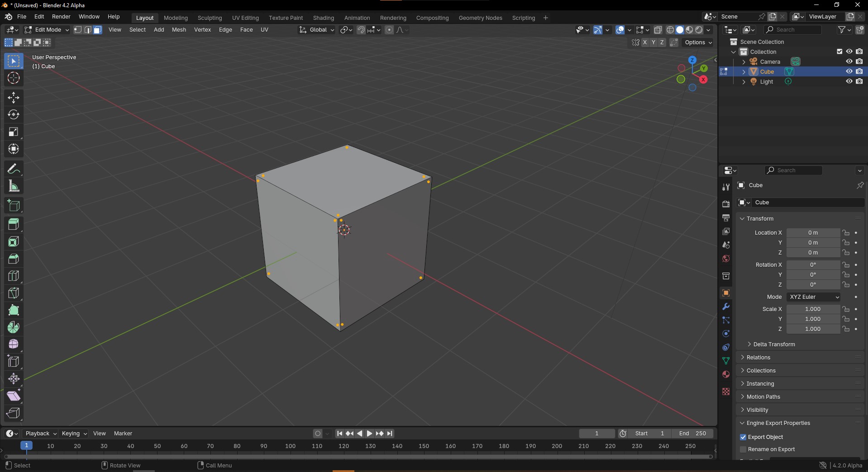The width and height of the screenshot is (868, 472).
Task: Select the Annotate pencil tool
Action: point(14,169)
